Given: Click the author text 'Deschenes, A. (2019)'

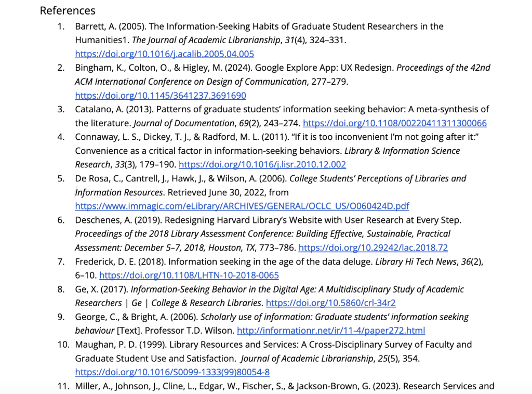Looking at the screenshot, I should 118,220.
